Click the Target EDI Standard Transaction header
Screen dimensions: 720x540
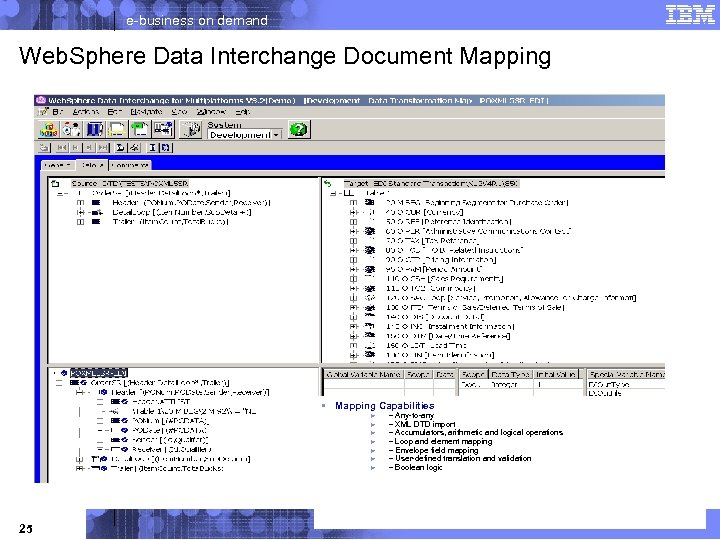pyautogui.click(x=431, y=184)
